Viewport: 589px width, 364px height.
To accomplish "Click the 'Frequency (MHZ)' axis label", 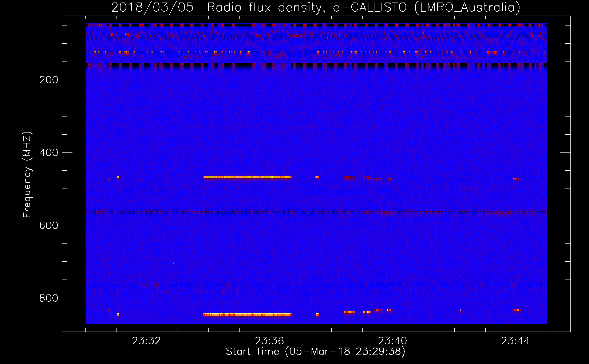I will click(x=27, y=175).
